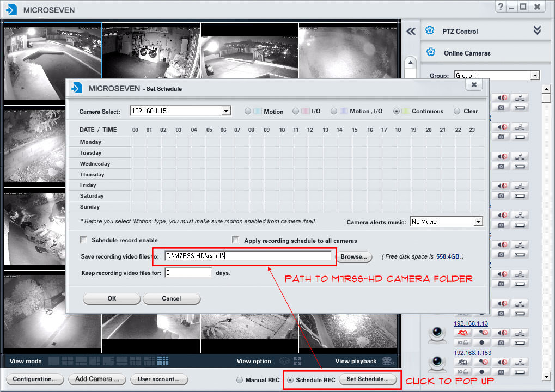Open camera link 192.168.1.13
Image resolution: width=555 pixels, height=392 pixels.
(471, 323)
